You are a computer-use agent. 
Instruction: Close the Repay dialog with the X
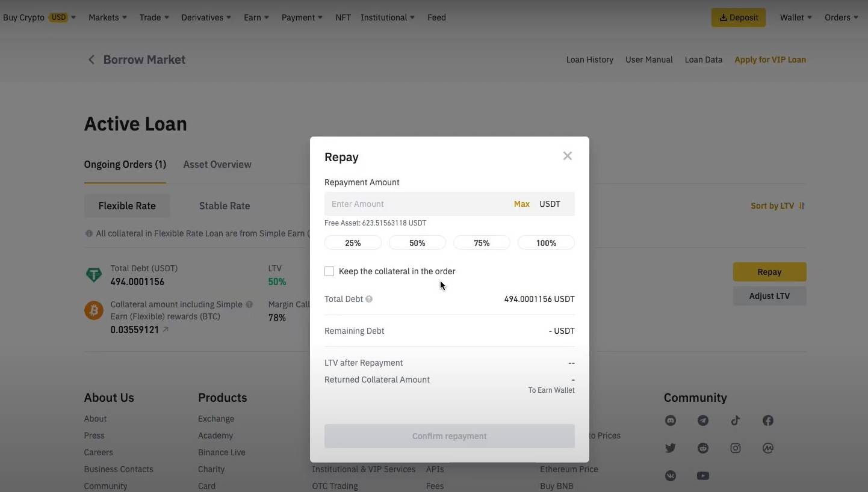point(567,156)
